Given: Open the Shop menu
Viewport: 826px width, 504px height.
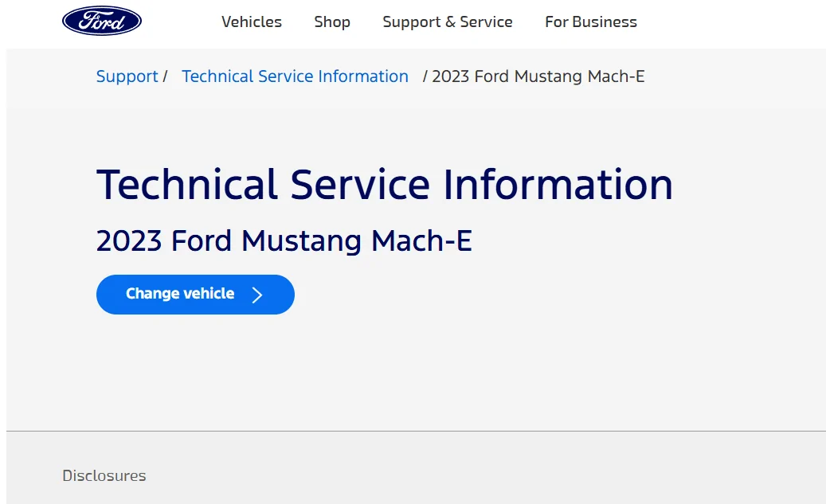Looking at the screenshot, I should [332, 22].
